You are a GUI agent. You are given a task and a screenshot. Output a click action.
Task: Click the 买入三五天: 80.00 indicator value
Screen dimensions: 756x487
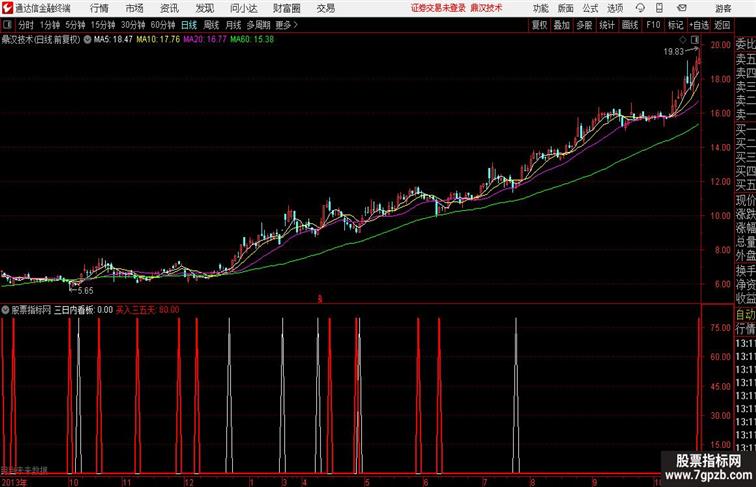148,310
